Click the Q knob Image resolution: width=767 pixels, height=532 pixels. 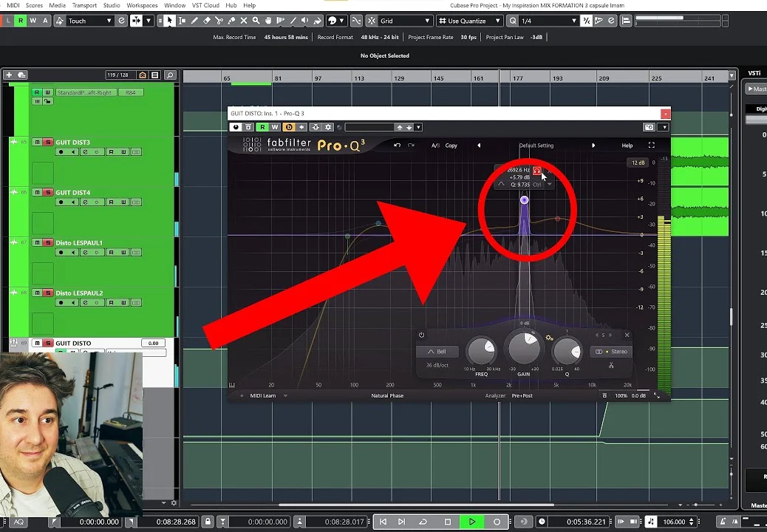567,352
